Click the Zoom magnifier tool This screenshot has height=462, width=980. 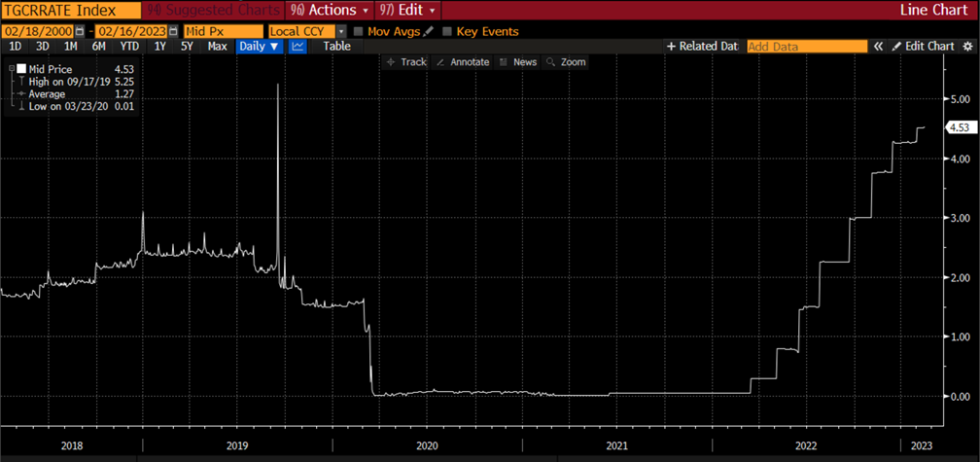pos(565,62)
